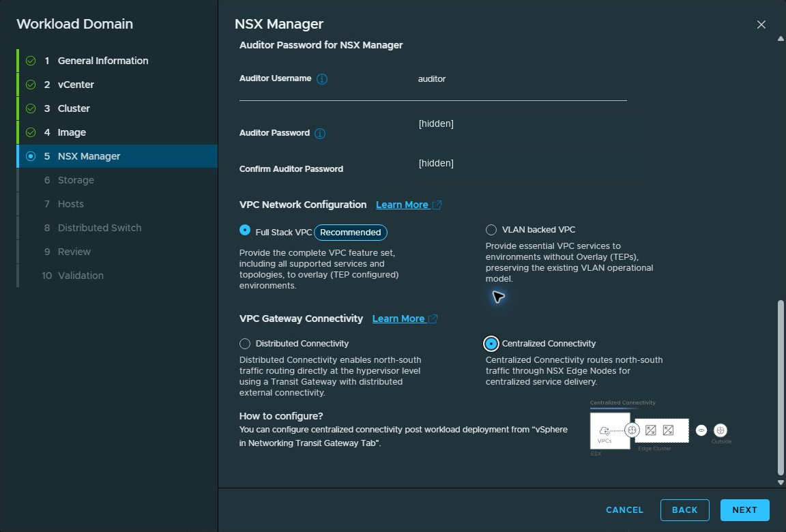Click the vertical scrollbar thumb
Image resolution: width=786 pixels, height=532 pixels.
click(781, 387)
